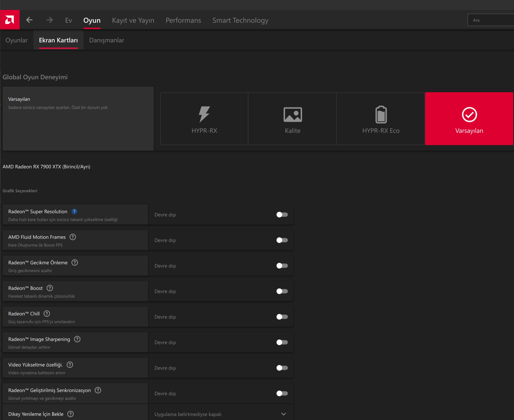Click the AMD Radeon RX 7900 XTX heading
This screenshot has width=514, height=420.
coord(46,166)
